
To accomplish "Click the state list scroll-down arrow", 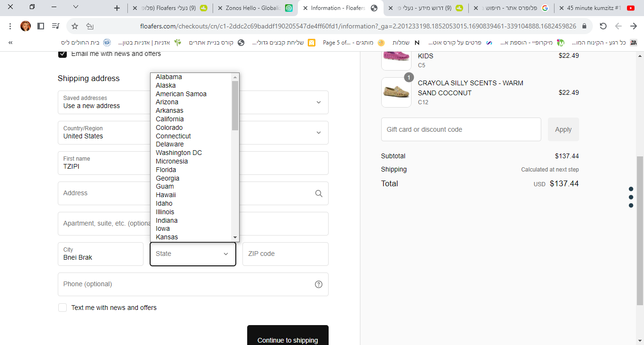I will (x=235, y=237).
